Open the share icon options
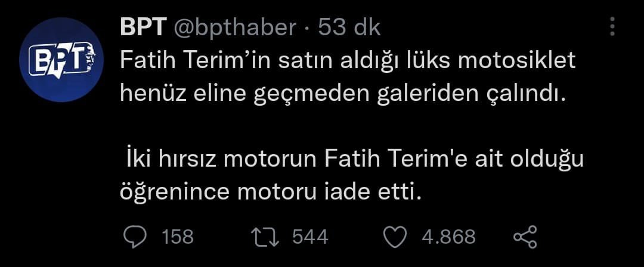This screenshot has height=267, width=644. (x=525, y=237)
